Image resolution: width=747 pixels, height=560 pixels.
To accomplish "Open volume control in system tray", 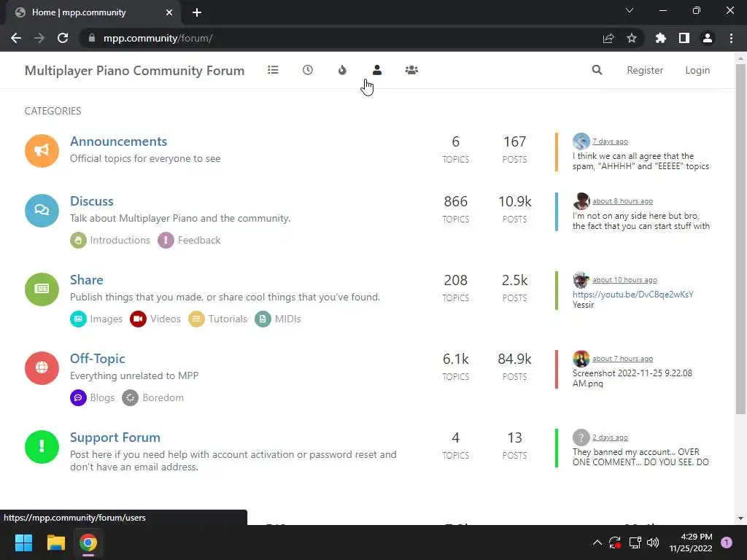I will (x=653, y=542).
